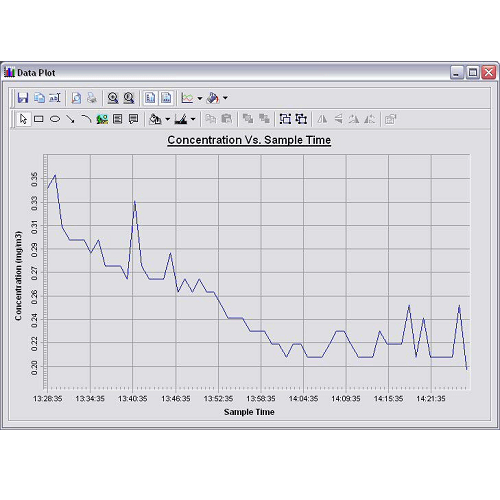500x500 pixels.
Task: Click the Zoom In magnifier icon
Action: 113,98
